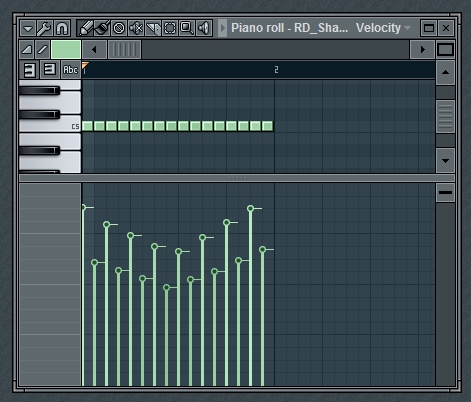The height and width of the screenshot is (402, 471).
Task: Select the playback speaker tool
Action: point(204,28)
